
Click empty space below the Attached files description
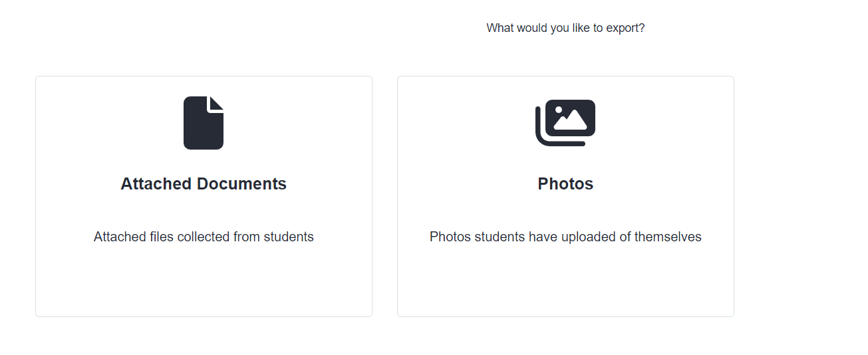coord(204,279)
